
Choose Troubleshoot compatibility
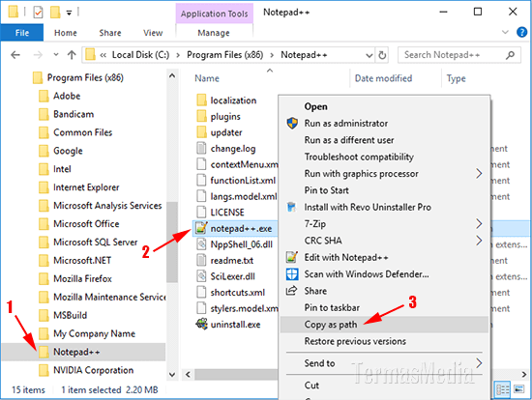coord(384,157)
